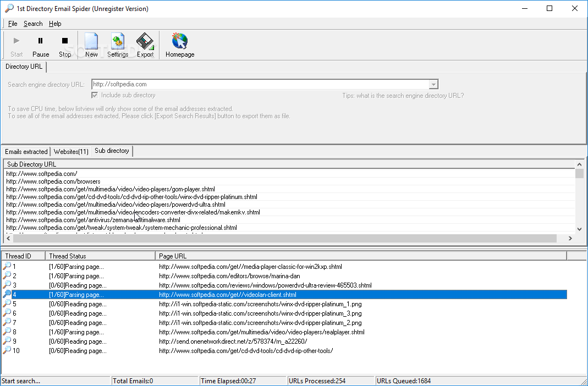This screenshot has height=386, width=588.
Task: Click the horizontal scrollbar left arrow
Action: (8, 238)
